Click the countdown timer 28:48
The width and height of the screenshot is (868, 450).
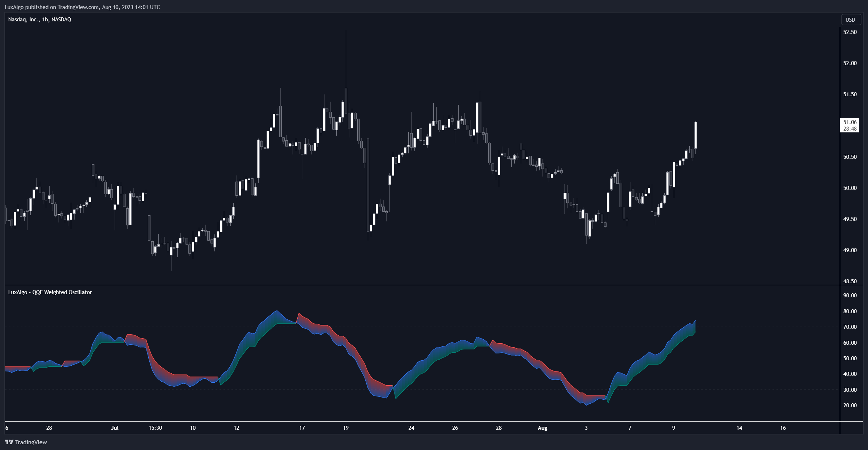pyautogui.click(x=850, y=129)
